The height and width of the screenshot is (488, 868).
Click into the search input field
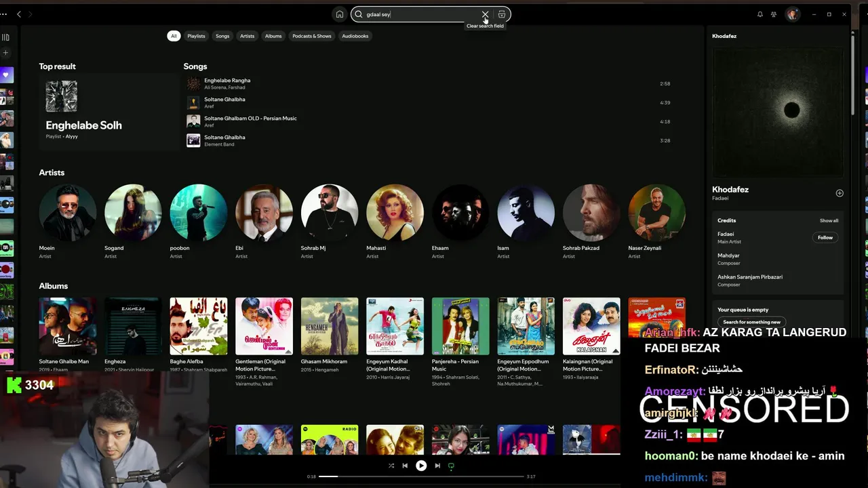420,14
